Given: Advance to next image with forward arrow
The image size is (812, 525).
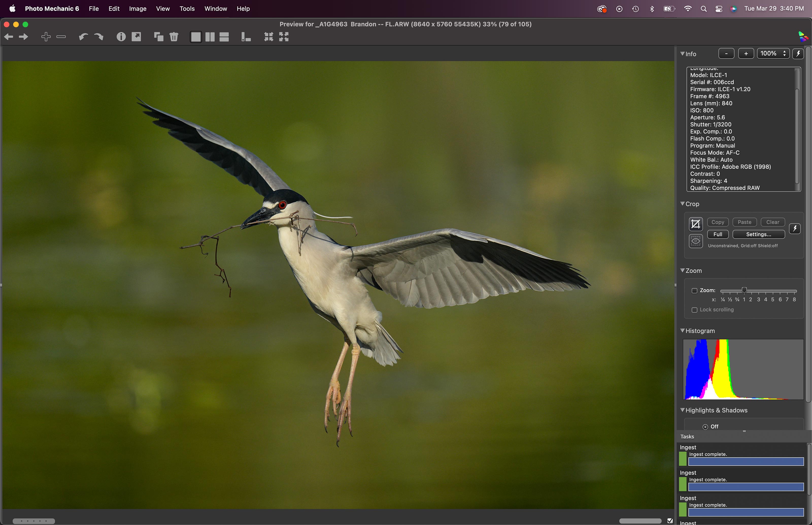Looking at the screenshot, I should (x=23, y=37).
